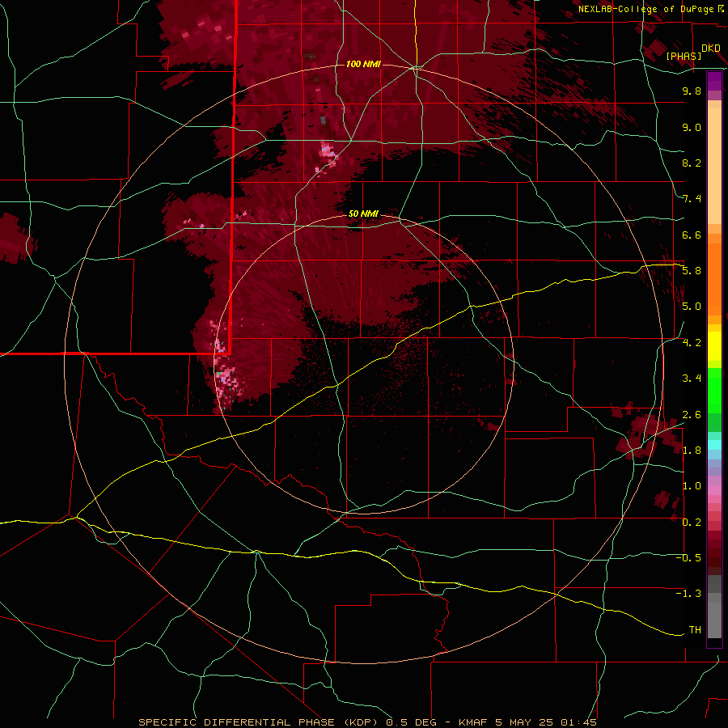Select the 3.4 value on the scale
This screenshot has height=728, width=728.
tap(692, 379)
